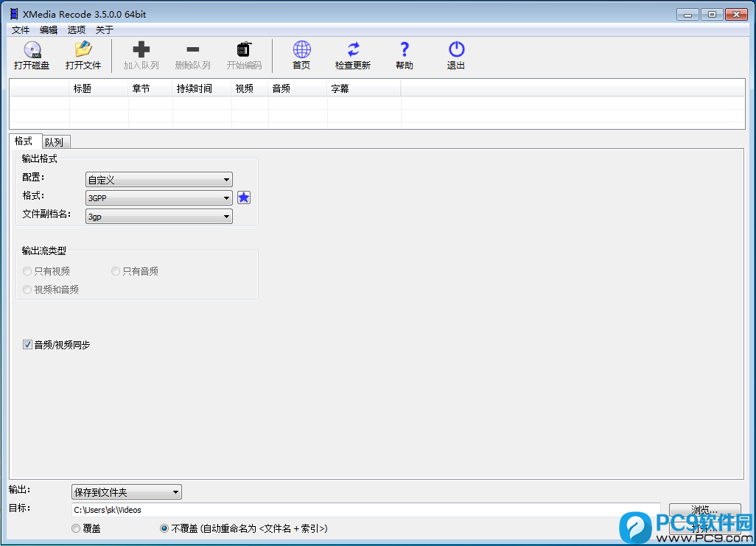Click the 开始编码 (Start Encoding) icon
Image resolution: width=756 pixels, height=546 pixels.
coord(244,49)
